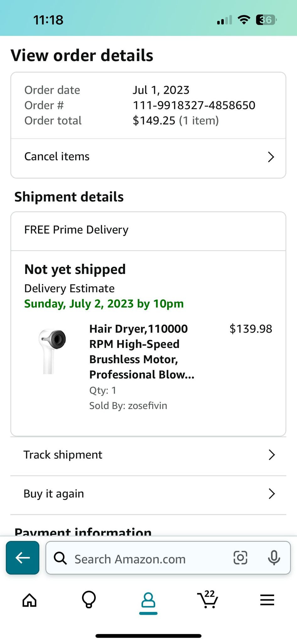The height and width of the screenshot is (644, 297).
Task: Go to the Home tab
Action: tap(30, 600)
